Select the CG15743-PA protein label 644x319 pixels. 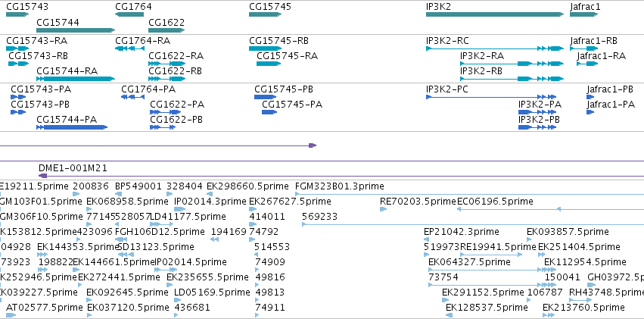point(41,89)
